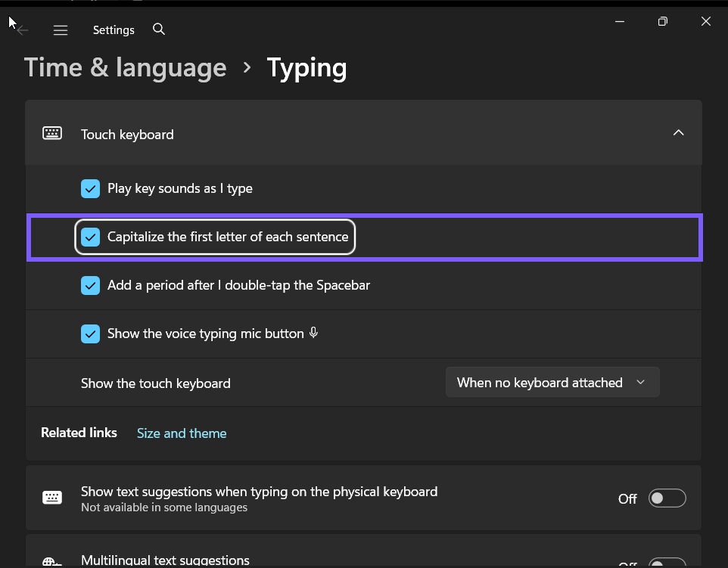
Task: Click the Multilingual text suggestions icon
Action: click(52, 562)
